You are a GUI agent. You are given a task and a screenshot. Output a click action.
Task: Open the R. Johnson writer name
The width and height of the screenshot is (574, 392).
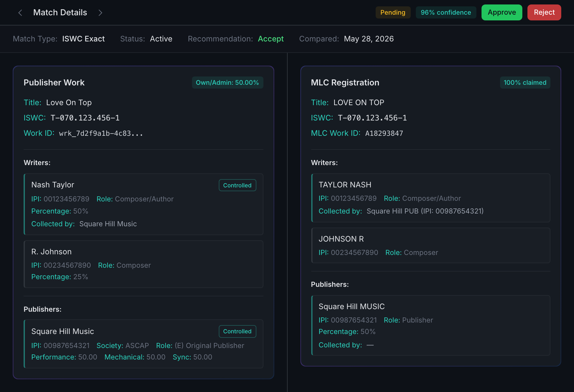coord(51,252)
